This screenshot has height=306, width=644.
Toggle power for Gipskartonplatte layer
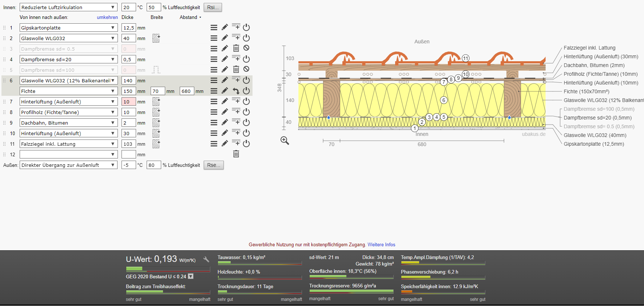pyautogui.click(x=246, y=27)
